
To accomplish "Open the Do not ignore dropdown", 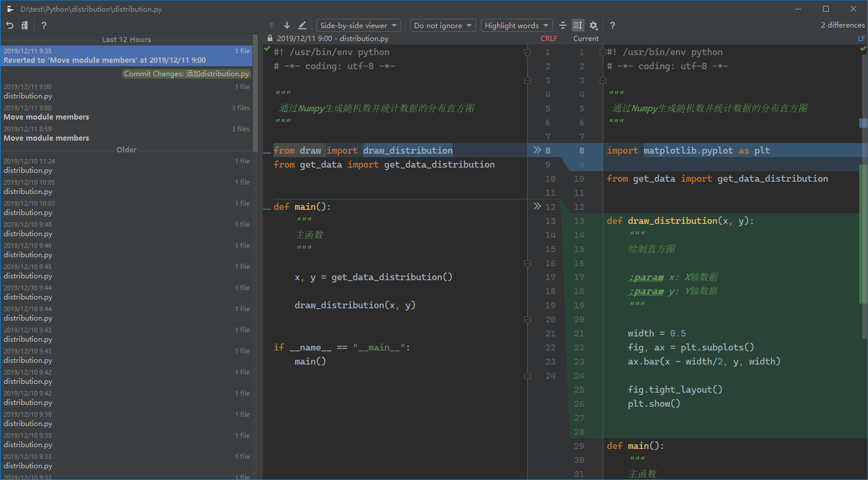I will [443, 25].
